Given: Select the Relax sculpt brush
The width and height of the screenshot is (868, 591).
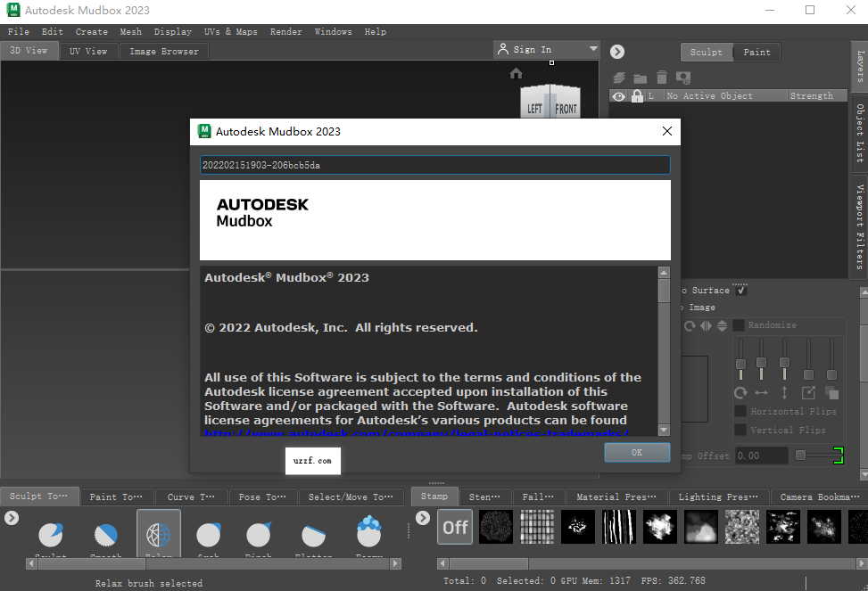Looking at the screenshot, I should [x=158, y=536].
